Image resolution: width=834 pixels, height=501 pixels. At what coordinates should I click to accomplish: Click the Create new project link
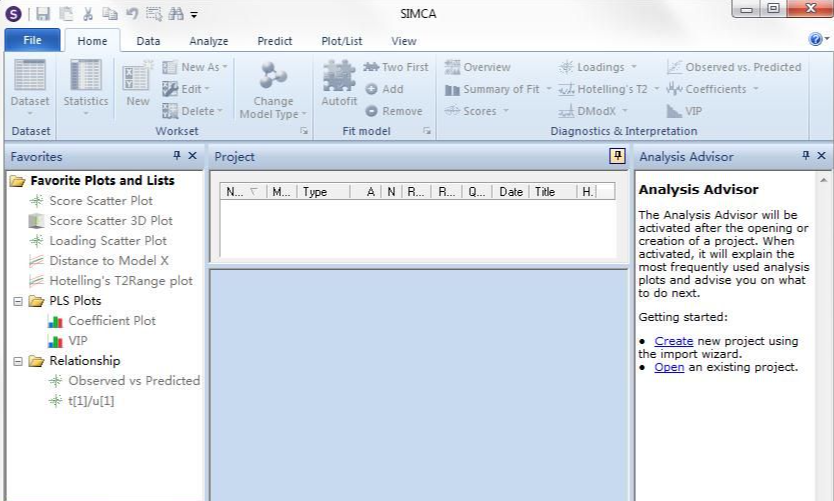tap(673, 341)
